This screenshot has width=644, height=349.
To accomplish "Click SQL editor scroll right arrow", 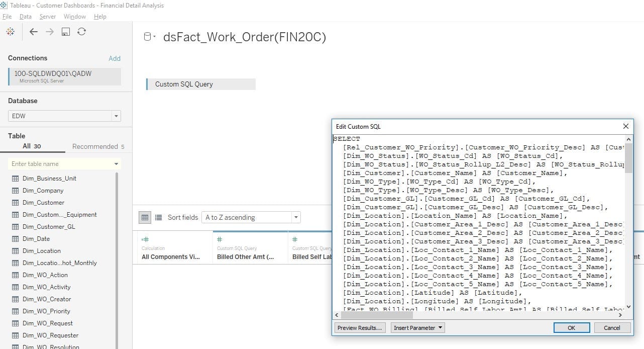I will (620, 315).
